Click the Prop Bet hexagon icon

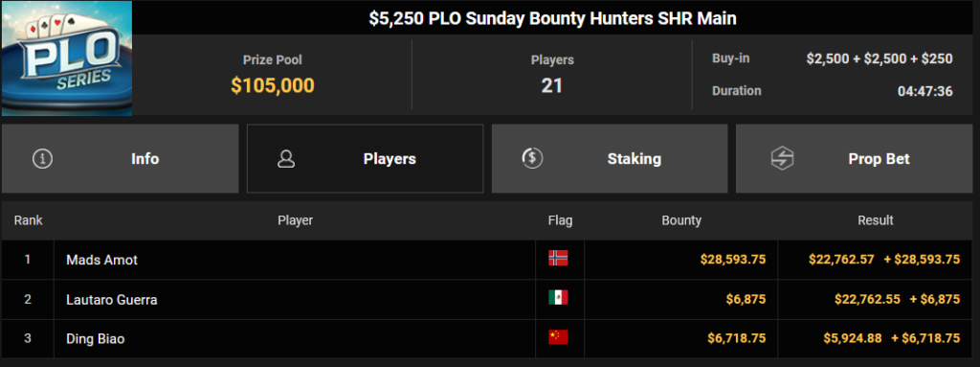782,159
